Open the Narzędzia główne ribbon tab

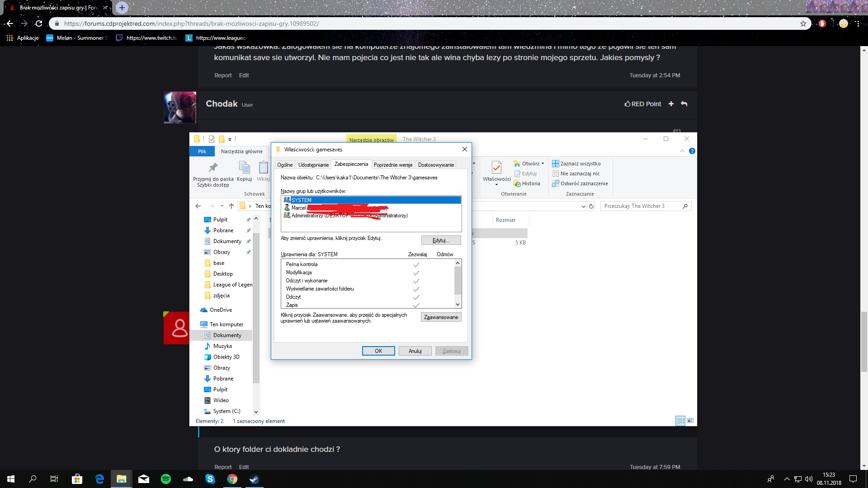coord(241,151)
